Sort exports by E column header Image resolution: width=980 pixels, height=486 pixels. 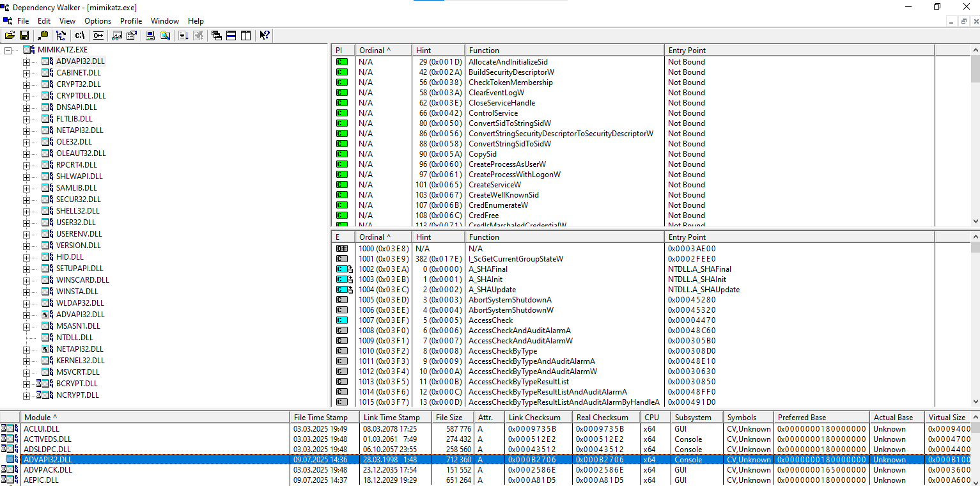[343, 237]
